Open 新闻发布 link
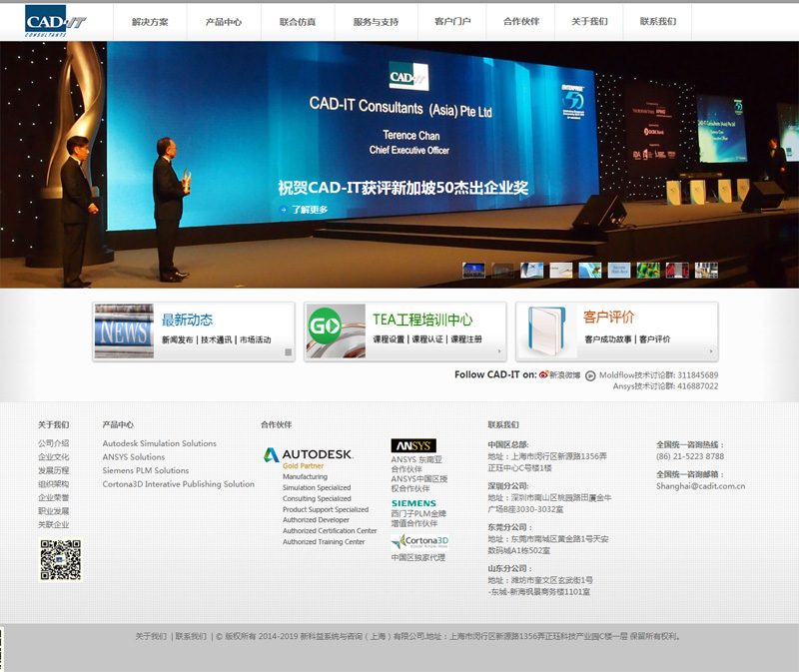Image resolution: width=799 pixels, height=672 pixels. (x=178, y=339)
